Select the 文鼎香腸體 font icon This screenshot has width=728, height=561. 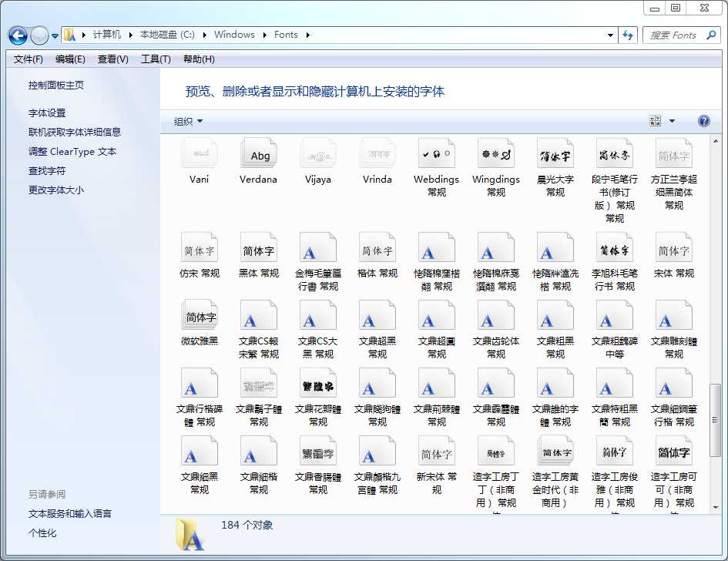pos(318,452)
